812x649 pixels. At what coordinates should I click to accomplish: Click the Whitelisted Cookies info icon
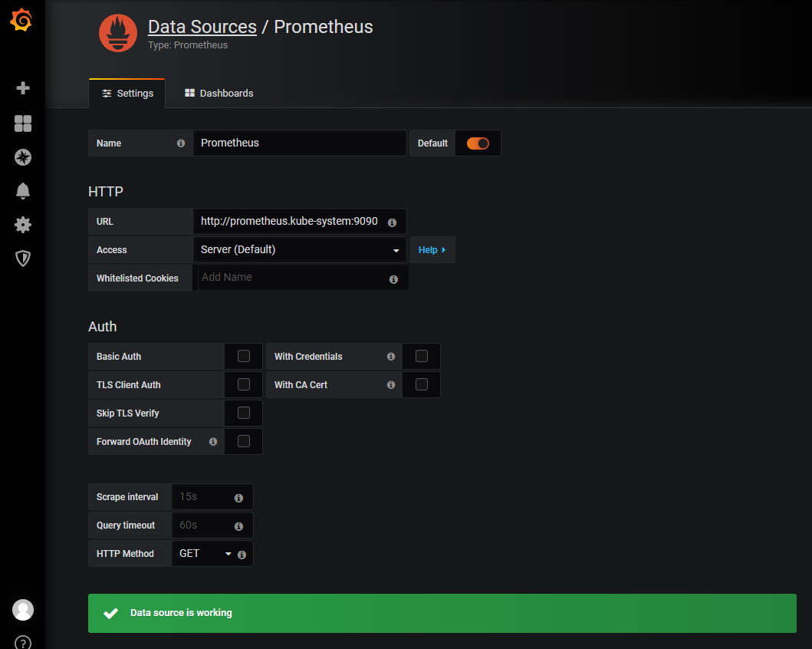[x=393, y=279]
